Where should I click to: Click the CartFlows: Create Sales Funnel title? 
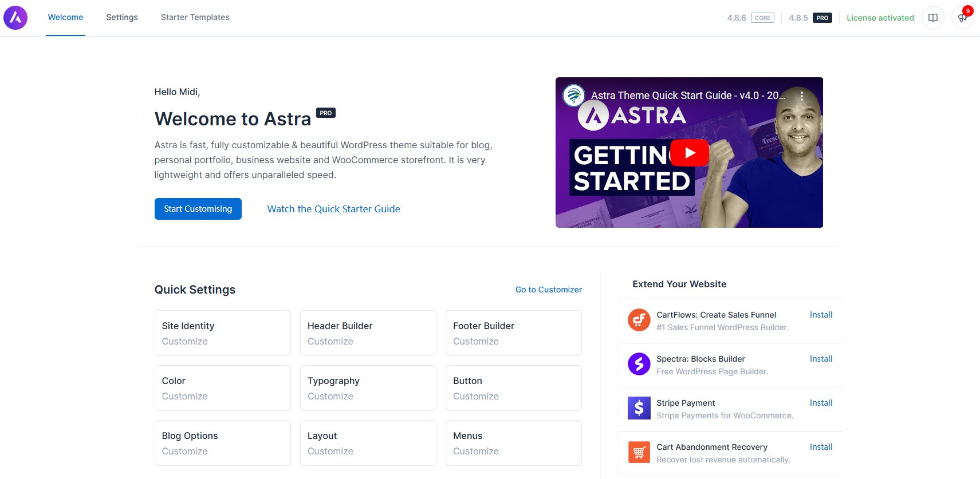(x=716, y=315)
